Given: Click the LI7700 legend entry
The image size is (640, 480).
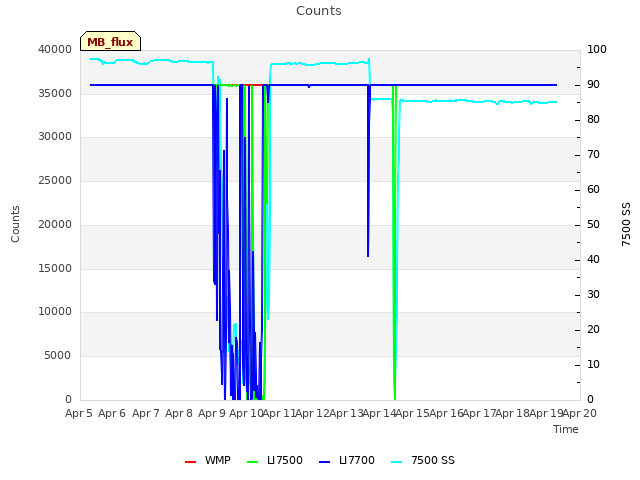Looking at the screenshot, I should click(347, 460).
